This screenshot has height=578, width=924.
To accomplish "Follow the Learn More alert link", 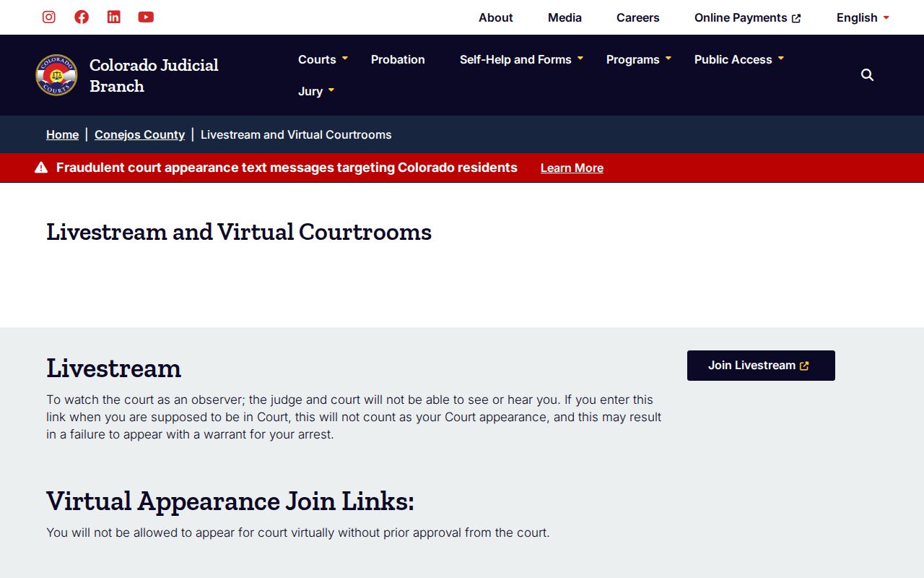I will tap(572, 168).
